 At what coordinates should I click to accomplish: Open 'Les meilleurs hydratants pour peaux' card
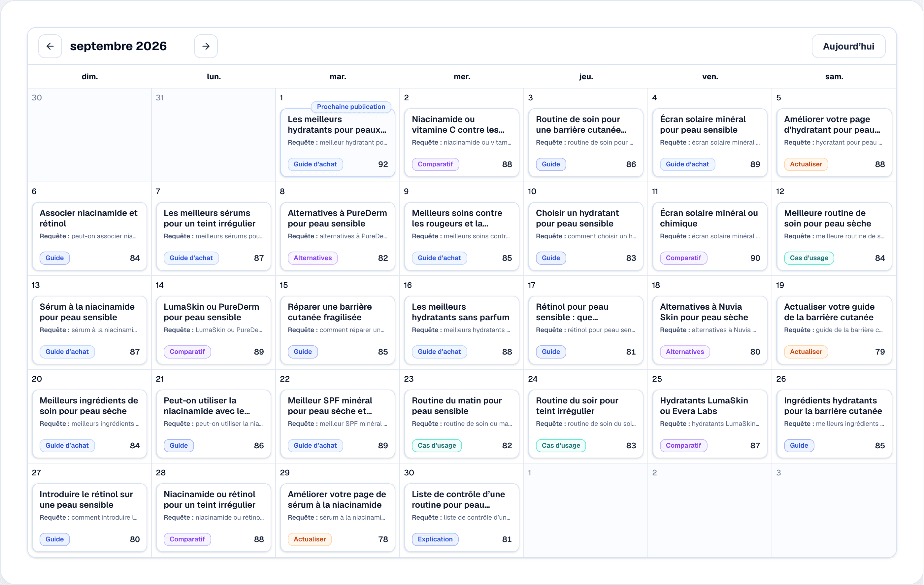tap(337, 142)
